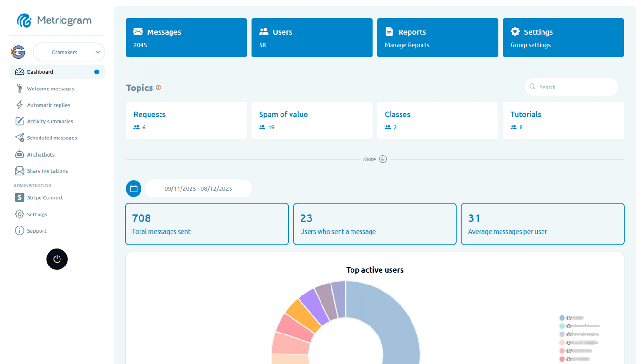Click the power logout button

tap(57, 259)
